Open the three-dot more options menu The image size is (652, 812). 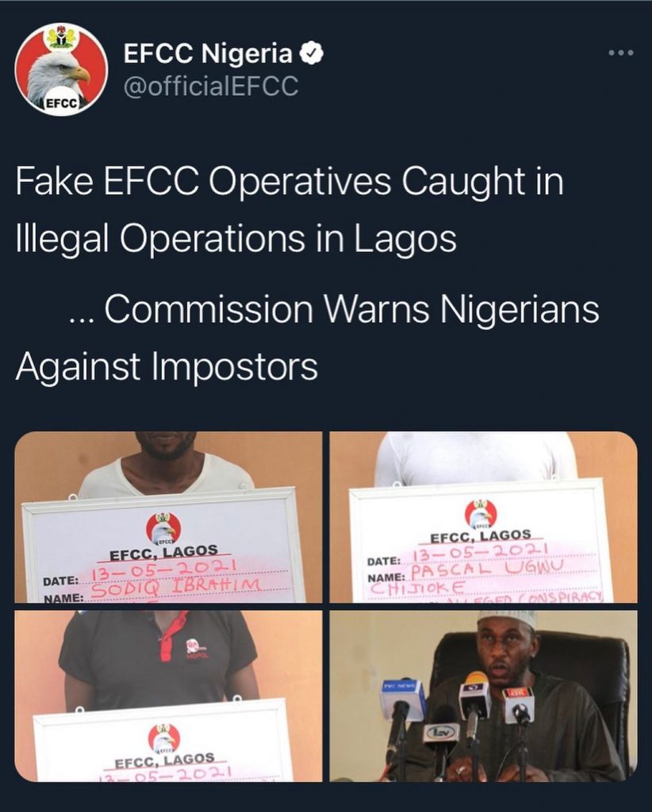[621, 53]
